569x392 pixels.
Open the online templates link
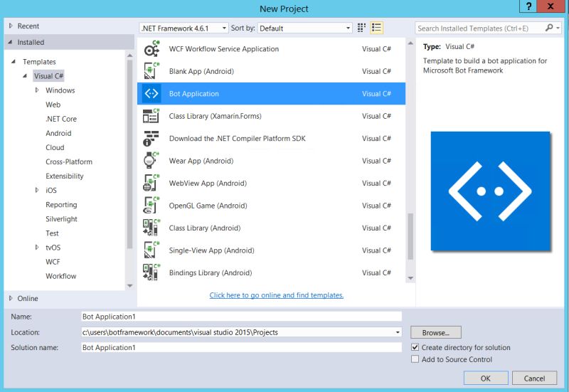(x=277, y=295)
